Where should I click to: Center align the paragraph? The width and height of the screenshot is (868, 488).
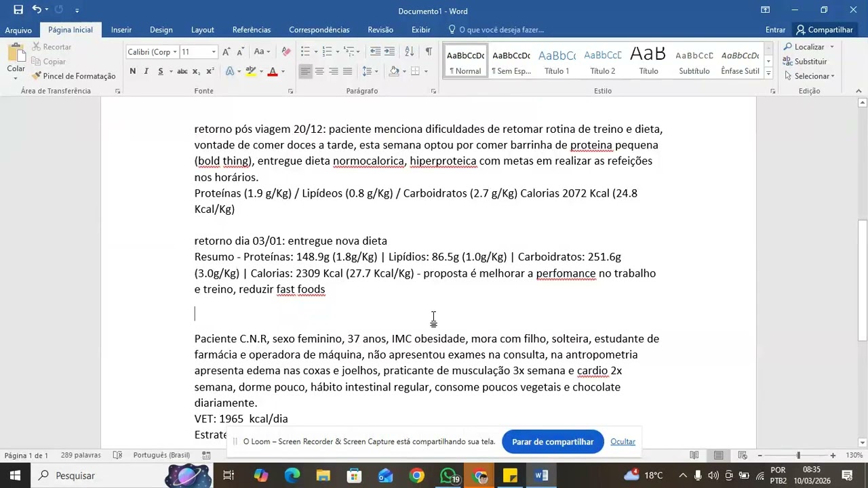(x=319, y=71)
